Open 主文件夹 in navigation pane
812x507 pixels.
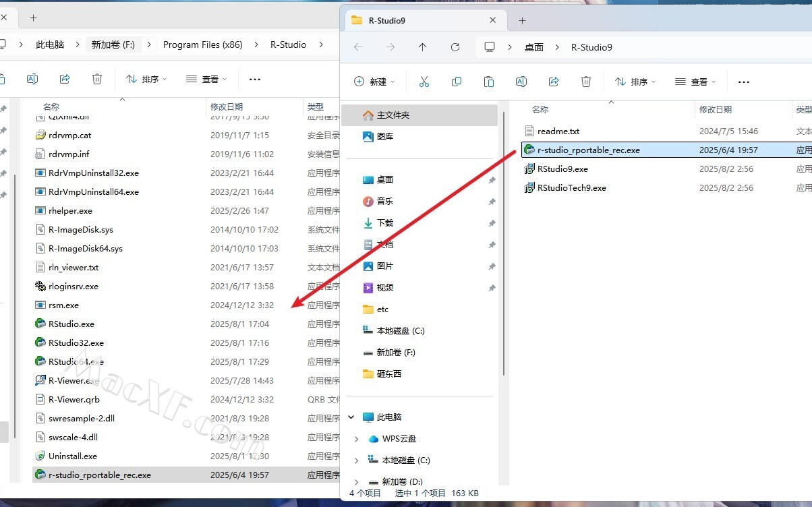coord(419,115)
